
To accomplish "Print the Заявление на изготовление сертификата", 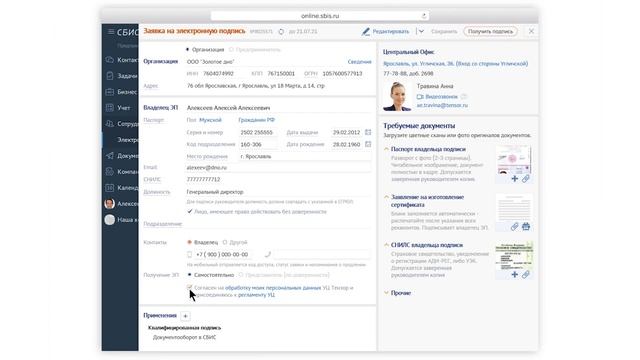I will click(x=526, y=227).
